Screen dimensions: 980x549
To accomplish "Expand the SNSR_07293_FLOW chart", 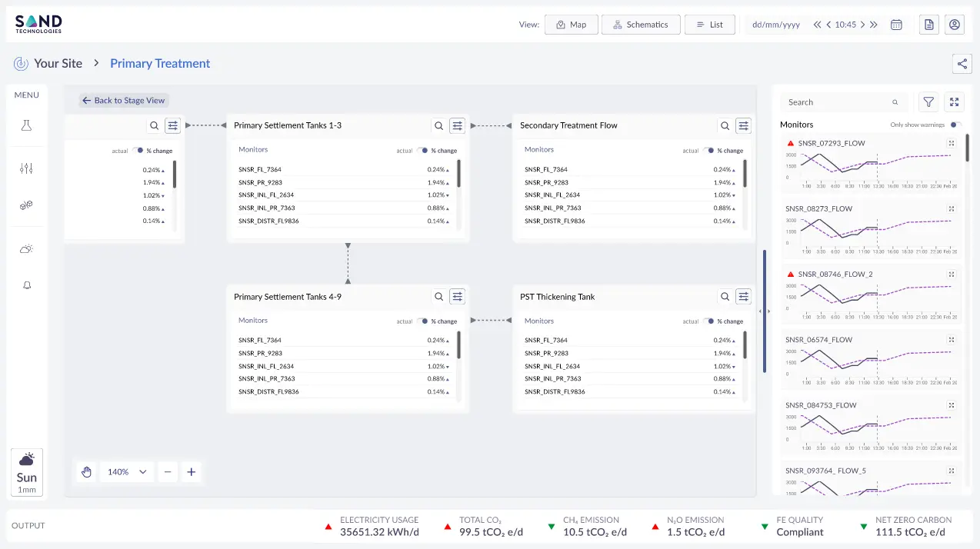I will click(x=952, y=143).
